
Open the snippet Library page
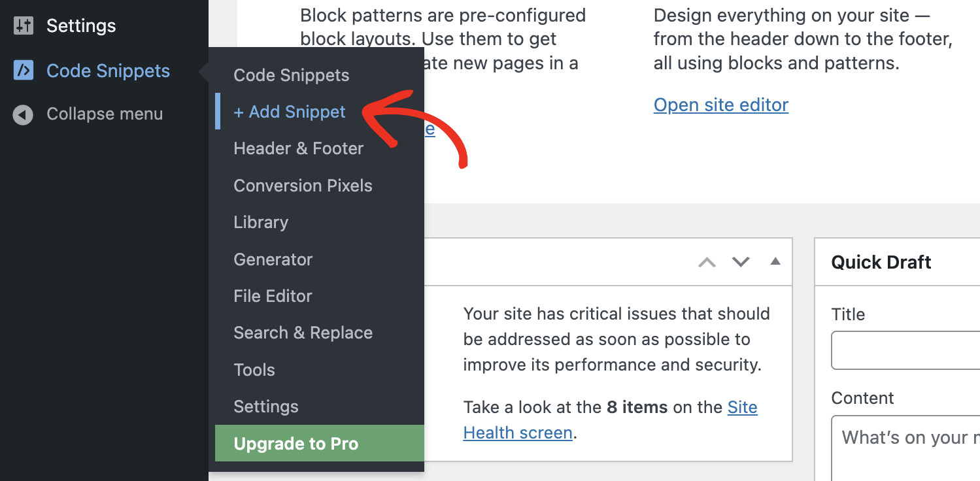(261, 222)
